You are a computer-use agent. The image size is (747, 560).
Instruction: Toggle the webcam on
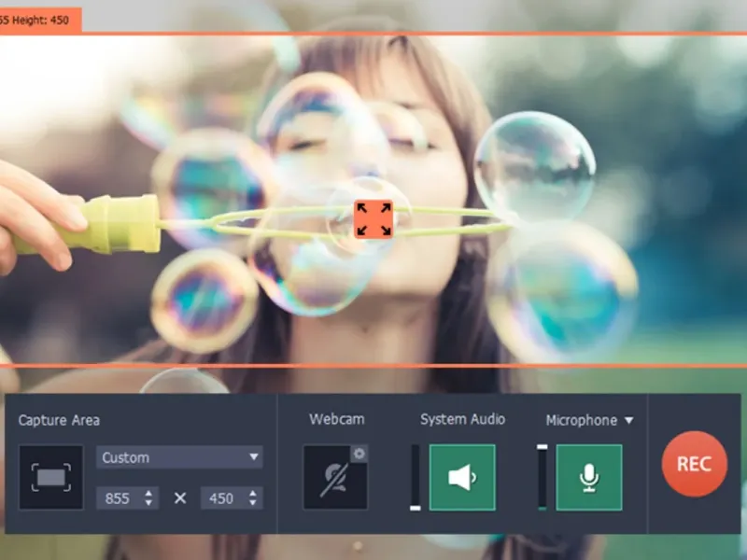click(x=335, y=477)
